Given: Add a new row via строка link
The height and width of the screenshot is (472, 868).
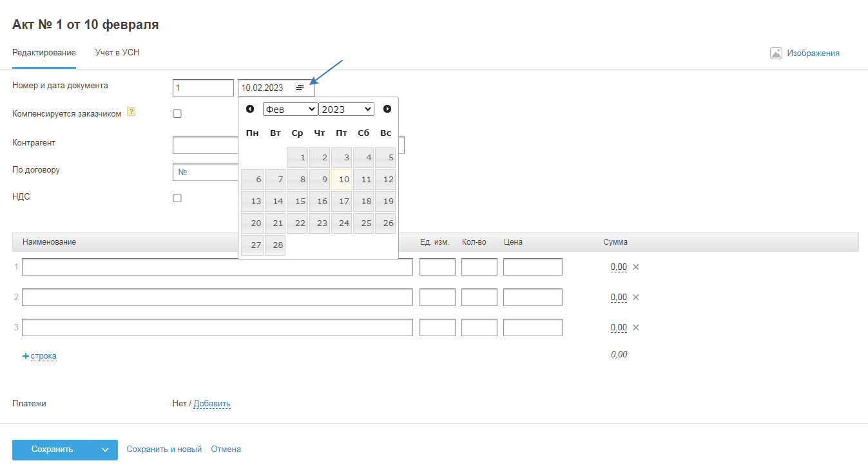Looking at the screenshot, I should tap(43, 356).
